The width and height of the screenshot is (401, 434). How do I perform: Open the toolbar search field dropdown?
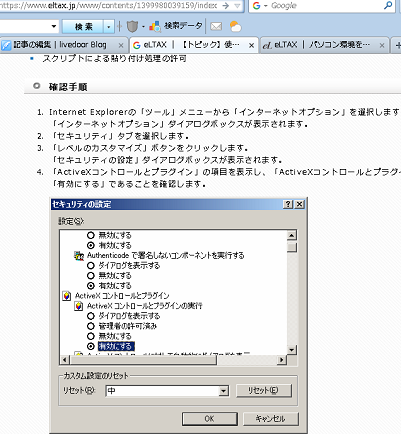pos(54,26)
